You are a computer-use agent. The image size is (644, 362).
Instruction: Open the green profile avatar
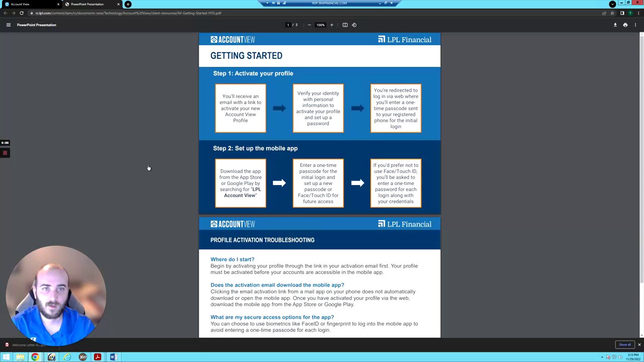pos(630,13)
